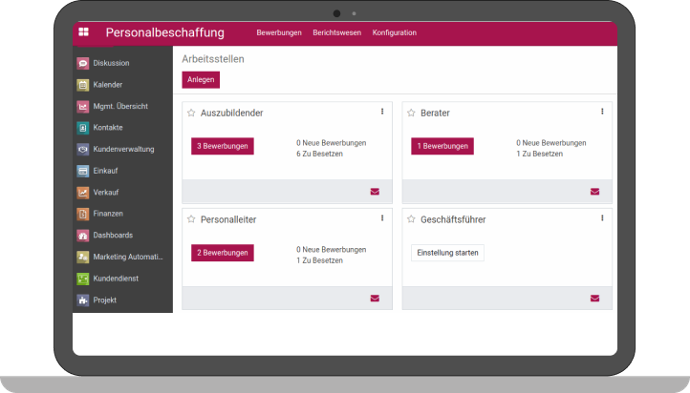Open the Einkauf app icon
Image resolution: width=690 pixels, height=393 pixels.
[x=83, y=171]
